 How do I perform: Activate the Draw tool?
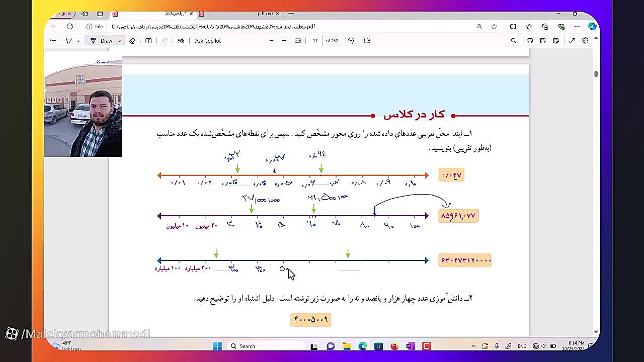tap(102, 41)
